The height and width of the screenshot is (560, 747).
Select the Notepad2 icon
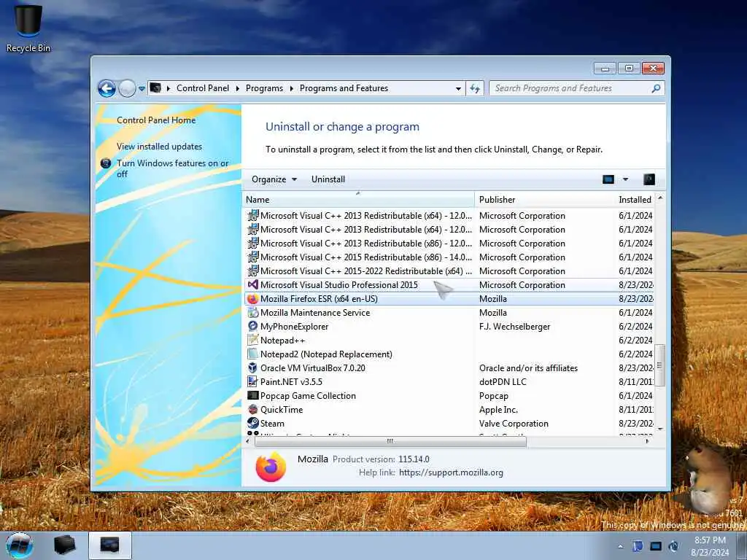pyautogui.click(x=253, y=354)
